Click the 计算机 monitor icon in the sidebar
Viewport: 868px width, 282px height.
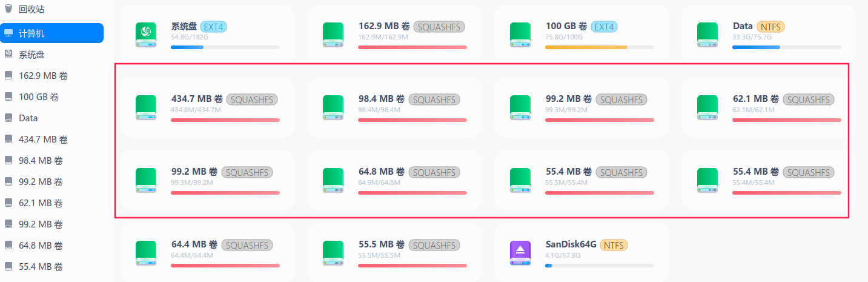tap(8, 33)
